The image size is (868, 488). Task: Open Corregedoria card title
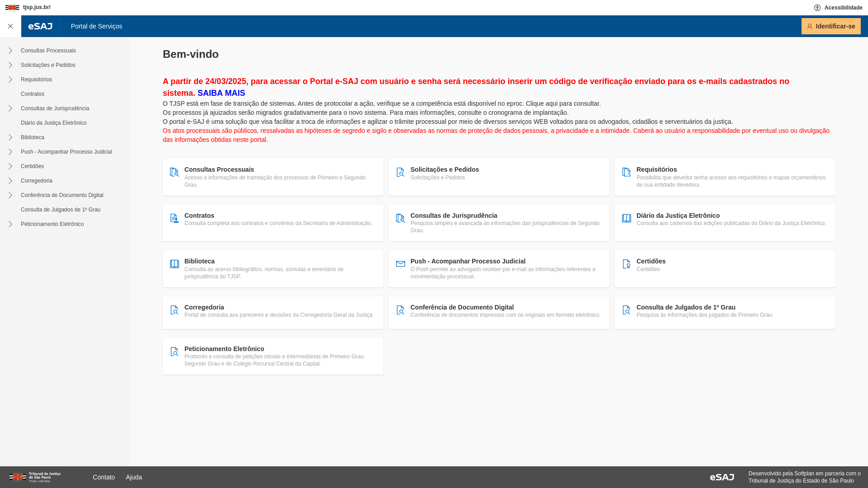click(204, 307)
